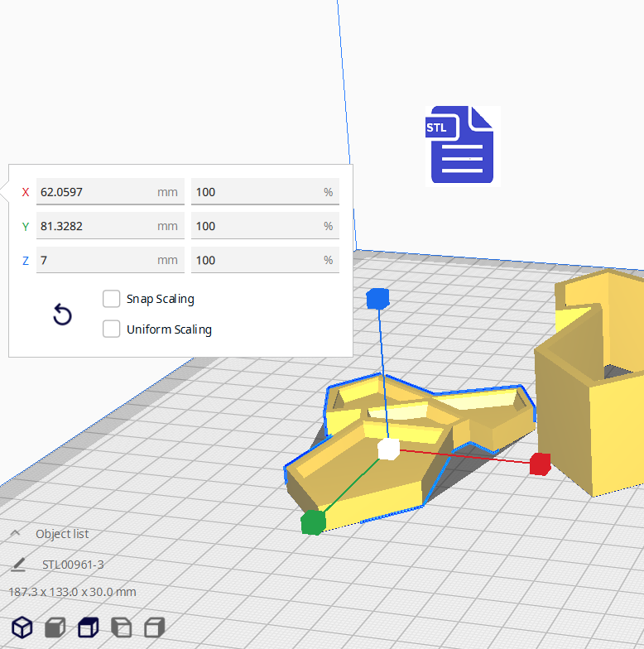
Task: Click the pencil icon to rename job
Action: (18, 565)
